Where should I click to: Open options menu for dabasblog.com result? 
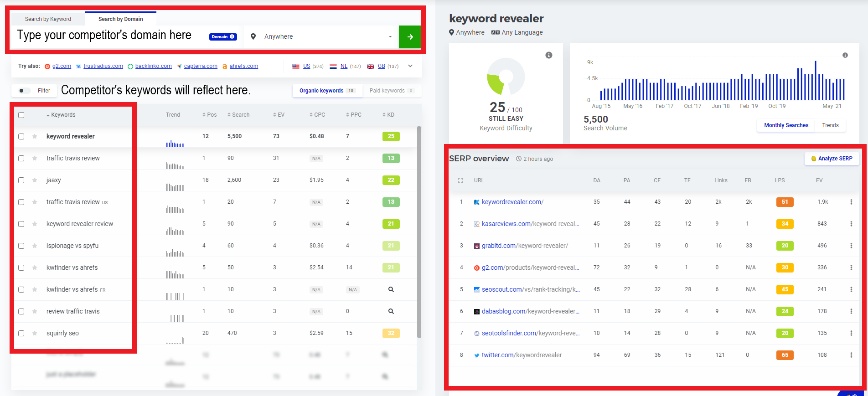[851, 311]
